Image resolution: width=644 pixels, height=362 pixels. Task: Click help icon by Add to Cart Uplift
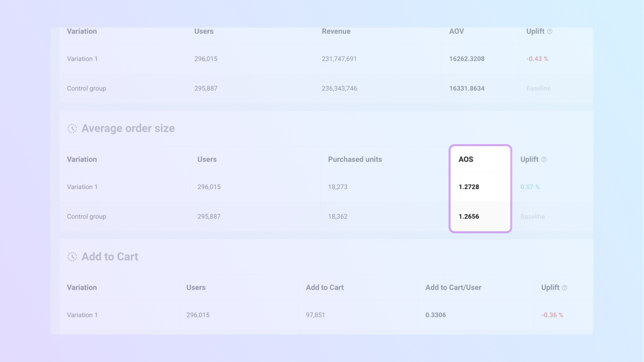pos(565,288)
